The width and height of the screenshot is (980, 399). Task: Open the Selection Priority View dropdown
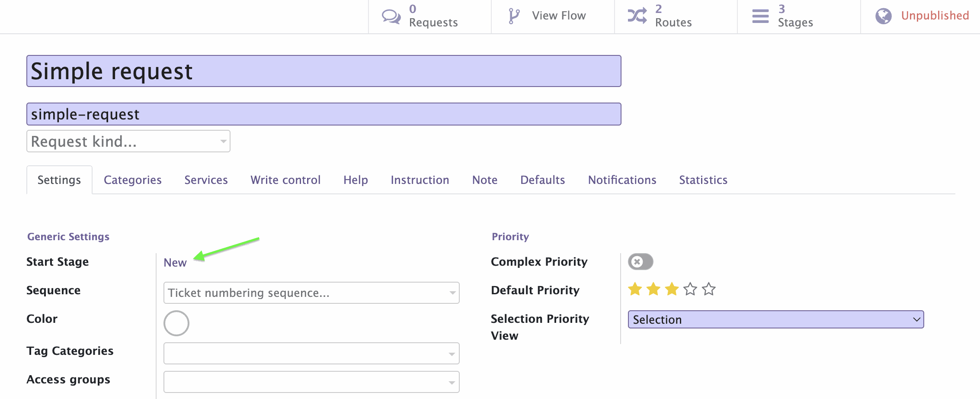776,319
